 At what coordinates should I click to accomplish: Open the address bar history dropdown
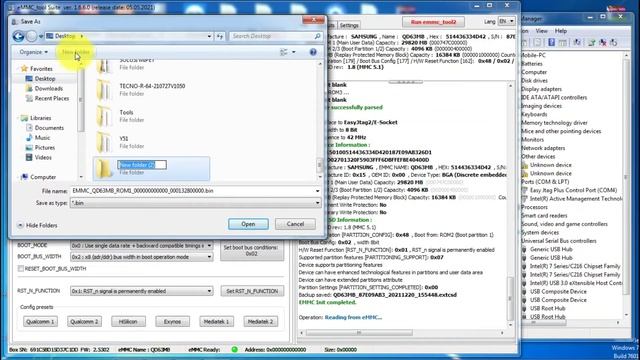tap(209, 36)
